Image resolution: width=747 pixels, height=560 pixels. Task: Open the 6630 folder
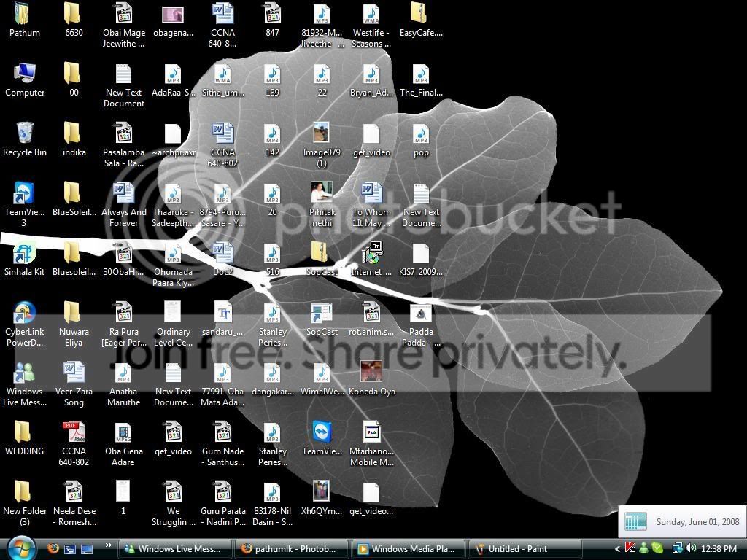click(x=72, y=14)
